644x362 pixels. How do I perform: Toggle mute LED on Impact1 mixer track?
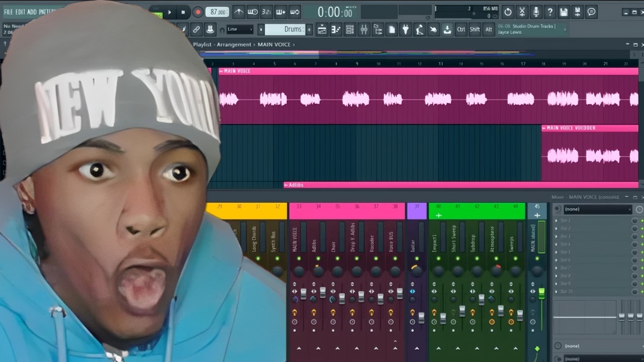click(438, 258)
